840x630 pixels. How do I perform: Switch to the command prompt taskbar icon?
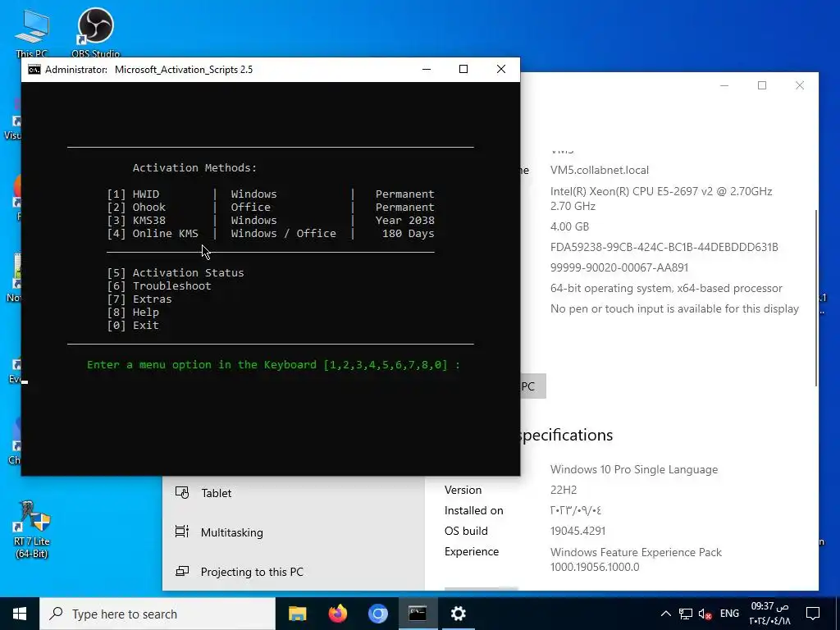418,614
